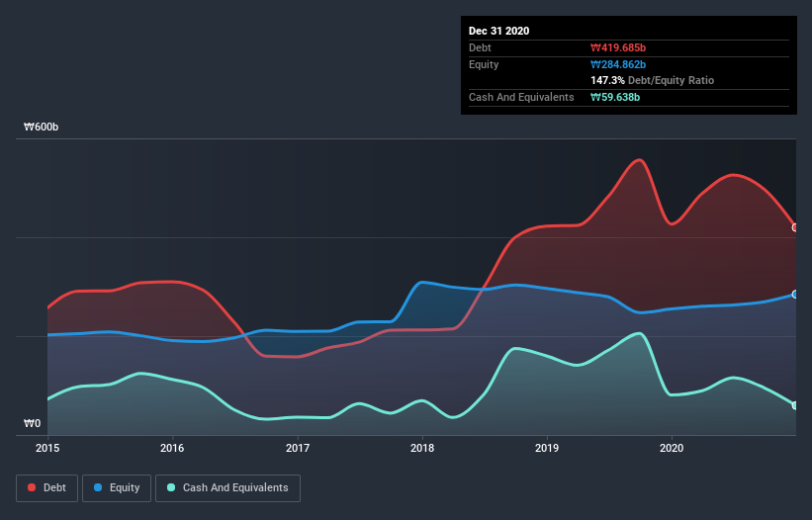Click Cash And Equivalents label in tooltip
812x520 pixels.
pos(521,97)
